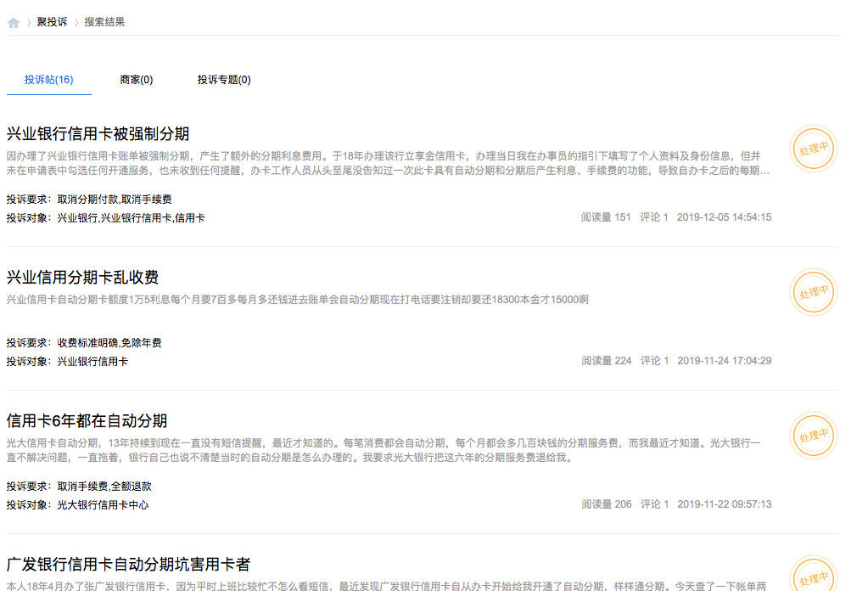The width and height of the screenshot is (868, 591).
Task: Select the 投诉帖(16) tab
Action: (48, 80)
